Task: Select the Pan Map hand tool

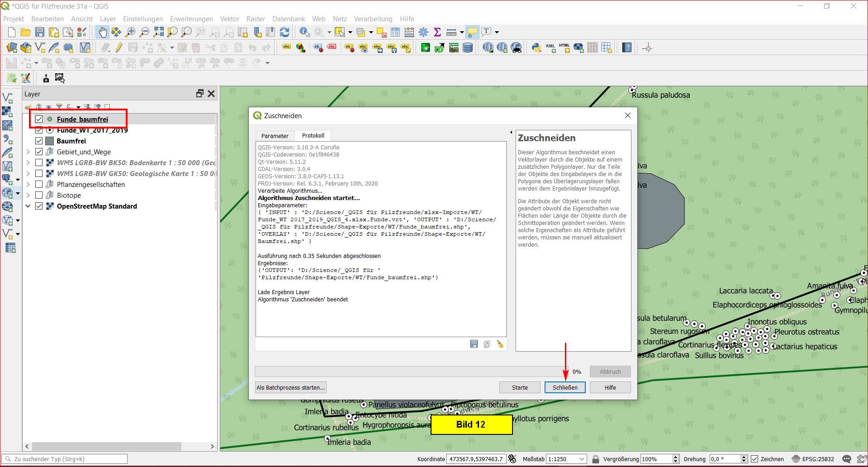Action: [x=103, y=32]
